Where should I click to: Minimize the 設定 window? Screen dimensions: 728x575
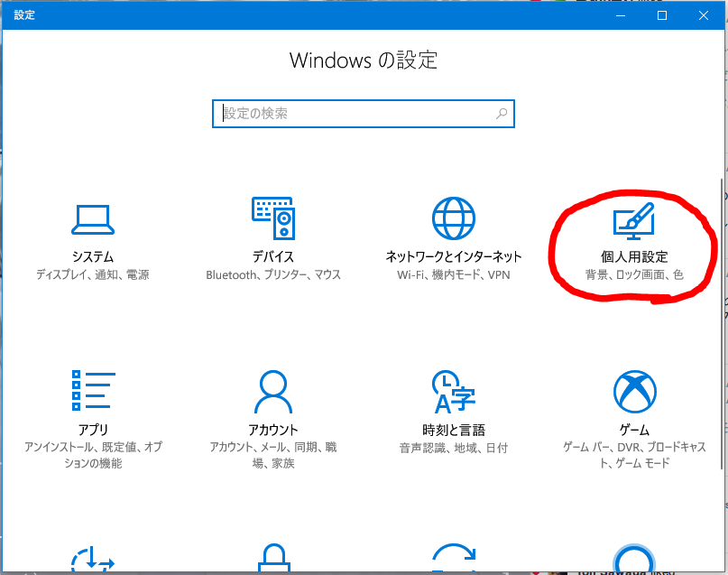coord(621,15)
